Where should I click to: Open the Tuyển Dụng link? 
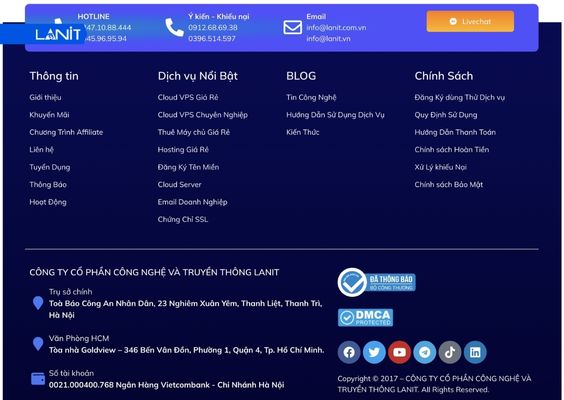(x=50, y=167)
